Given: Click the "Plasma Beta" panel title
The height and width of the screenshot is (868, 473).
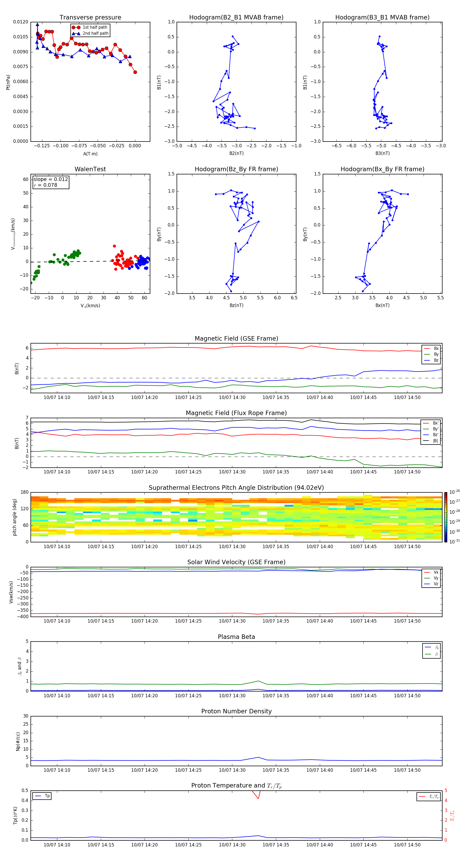Looking at the screenshot, I should 236,637.
